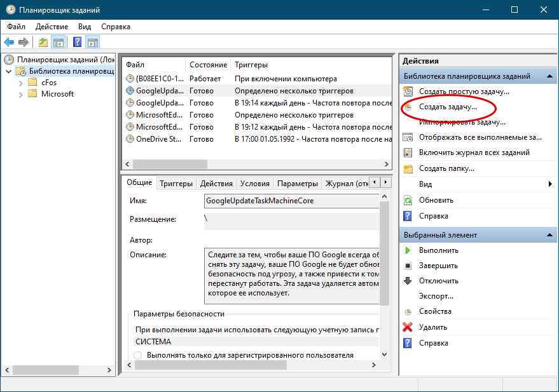Click the blue question mark Help toolbar icon
Viewport: 559px width, 392px height.
[78, 43]
